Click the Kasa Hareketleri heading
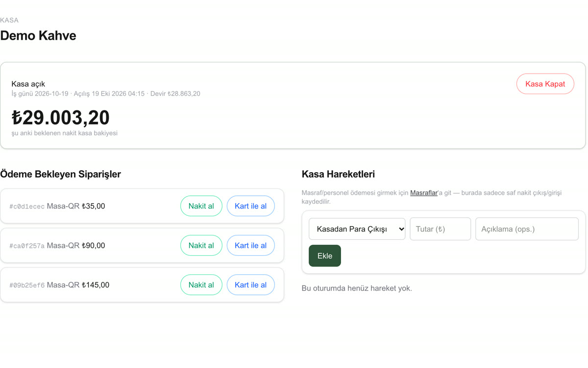The height and width of the screenshot is (368, 588). 338,174
